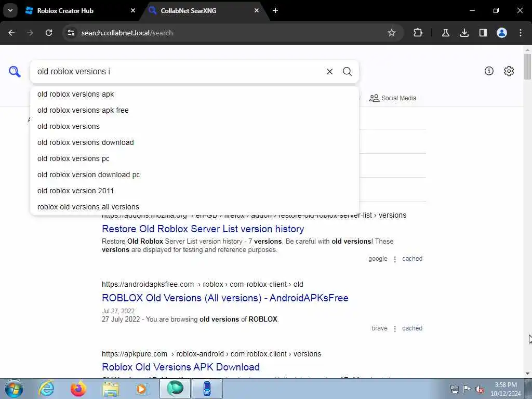Click the page vertical scrollbar thumb
This screenshot has height=399, width=532.
(x=527, y=66)
